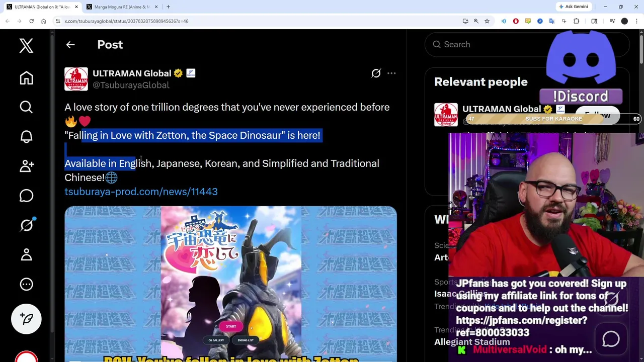Switch to the ULTRAMAN Global browser tab
Screen dimensions: 644x362
tap(42, 7)
